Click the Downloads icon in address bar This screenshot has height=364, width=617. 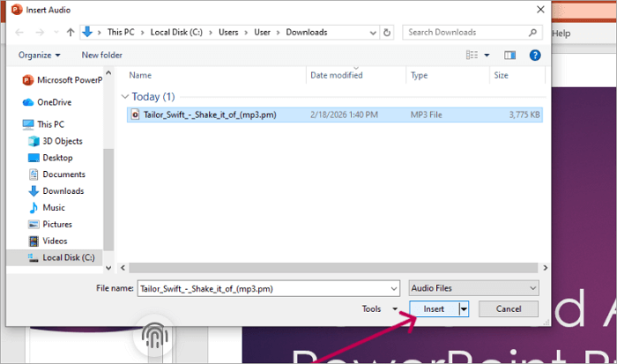[x=87, y=32]
